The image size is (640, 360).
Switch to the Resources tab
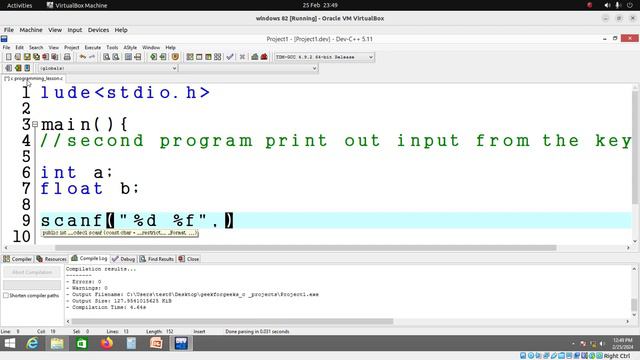pos(51,259)
